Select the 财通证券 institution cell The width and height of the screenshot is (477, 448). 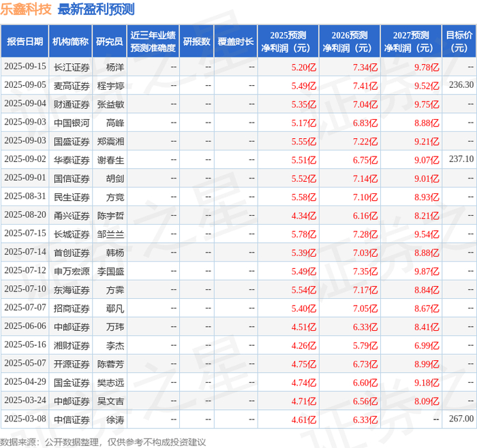point(72,104)
